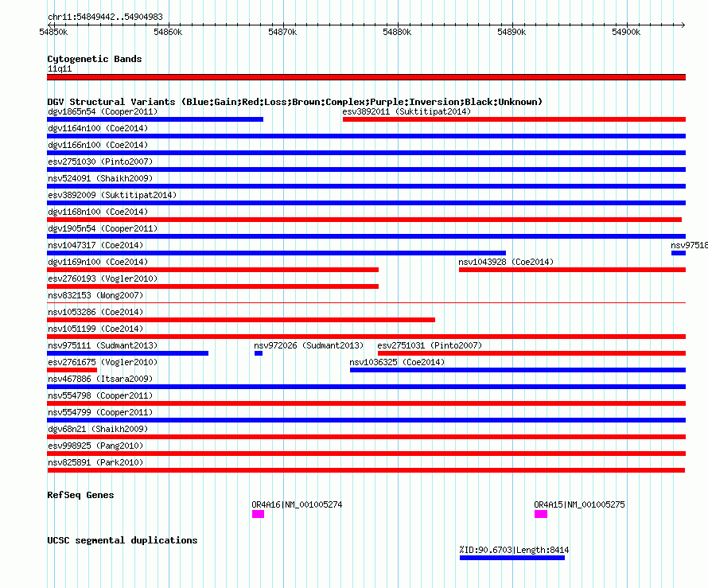The height and width of the screenshot is (588, 708).
Task: Select nsv524091 (Shaikh2009) variant
Action: coord(100,178)
